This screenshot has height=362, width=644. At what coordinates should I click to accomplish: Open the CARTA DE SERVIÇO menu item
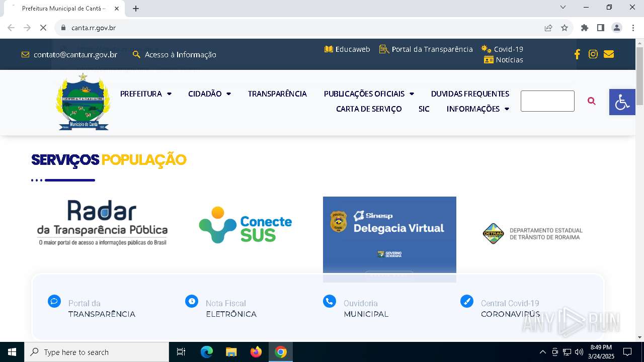point(369,109)
